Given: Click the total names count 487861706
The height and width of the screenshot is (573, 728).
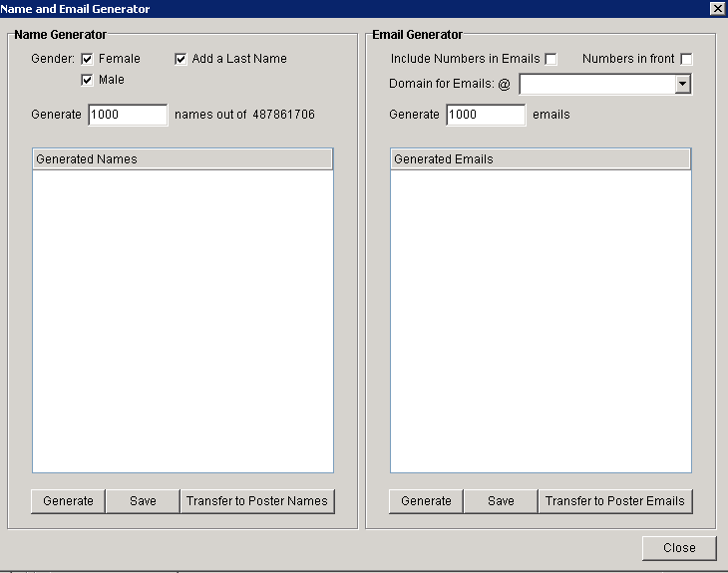Looking at the screenshot, I should [283, 115].
